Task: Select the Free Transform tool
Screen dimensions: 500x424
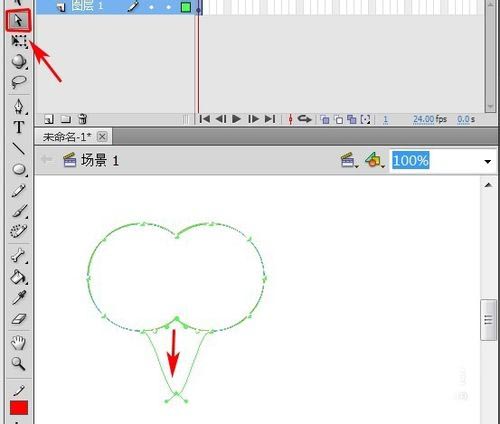Action: [x=19, y=41]
